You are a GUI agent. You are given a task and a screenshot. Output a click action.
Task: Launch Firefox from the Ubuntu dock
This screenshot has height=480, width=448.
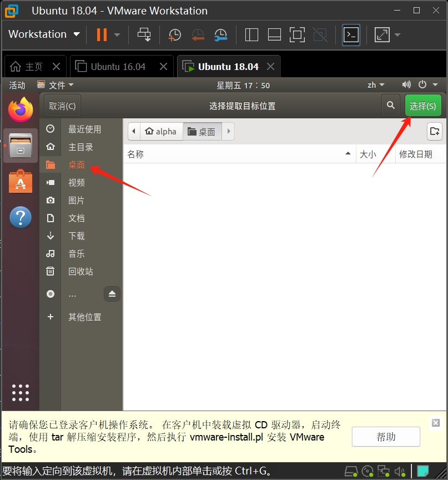pos(21,109)
